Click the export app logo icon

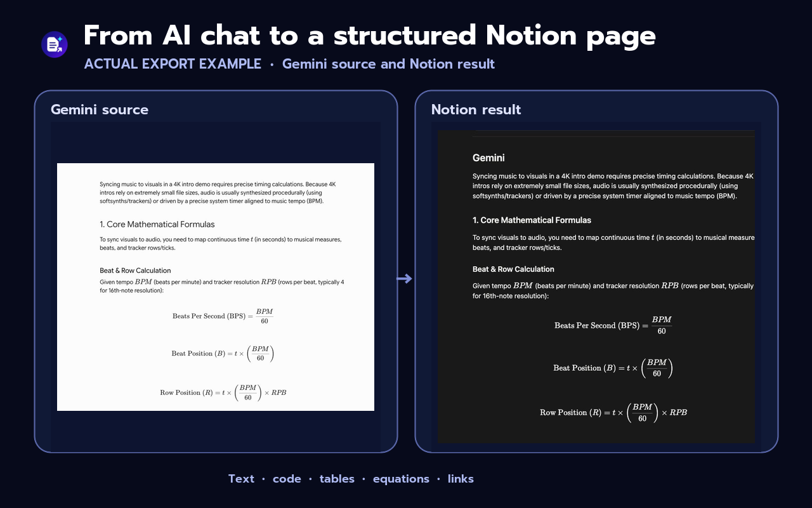point(55,44)
